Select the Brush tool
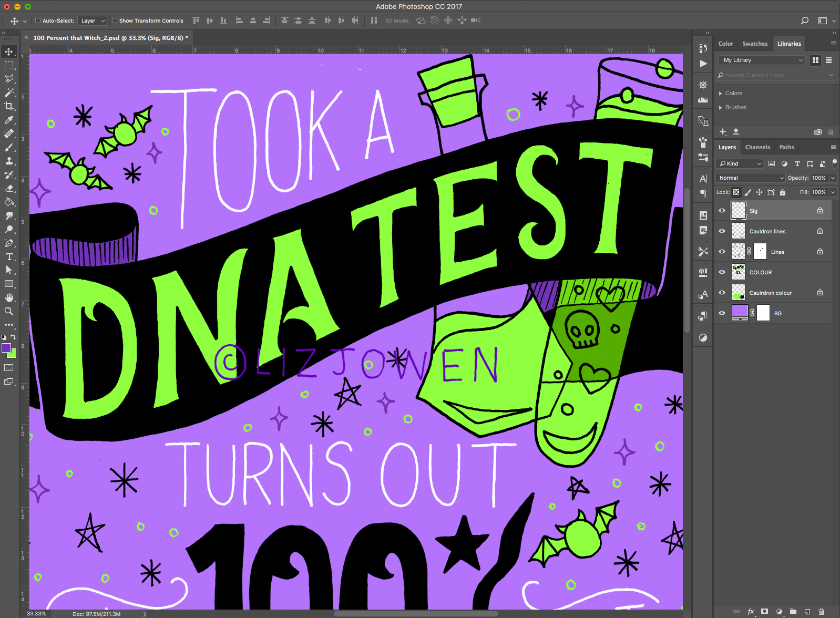Image resolution: width=840 pixels, height=618 pixels. click(x=9, y=147)
